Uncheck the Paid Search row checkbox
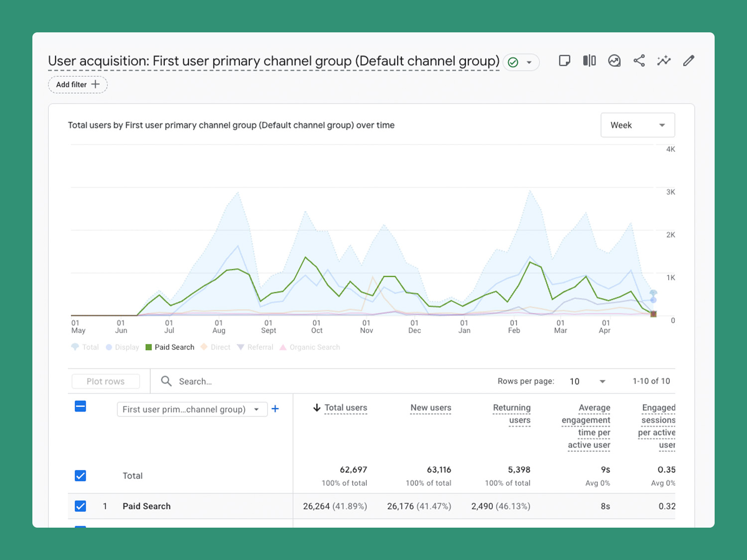747x560 pixels. [80, 506]
